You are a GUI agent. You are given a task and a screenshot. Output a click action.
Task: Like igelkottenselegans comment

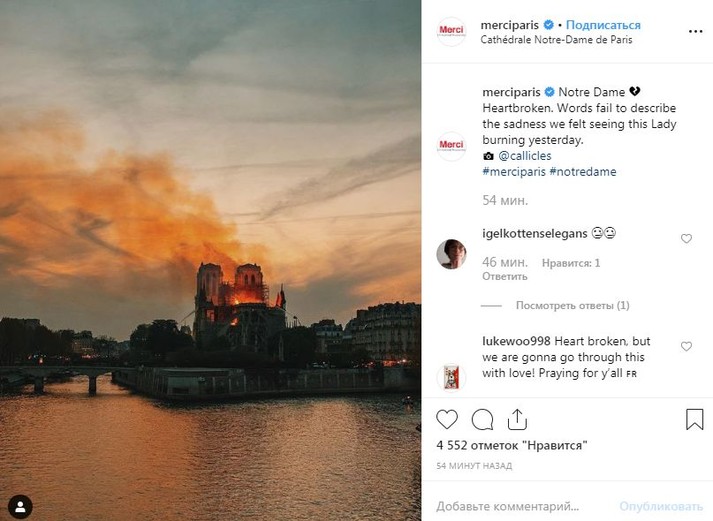click(x=686, y=239)
